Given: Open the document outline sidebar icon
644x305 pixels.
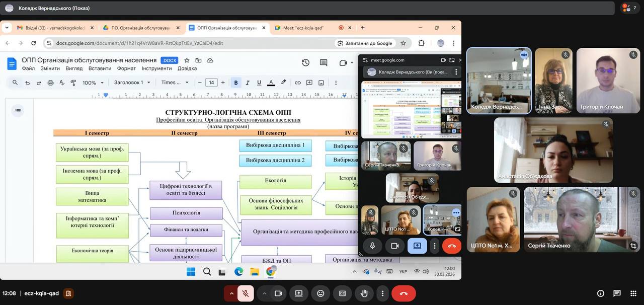Looking at the screenshot, I should coord(18,111).
